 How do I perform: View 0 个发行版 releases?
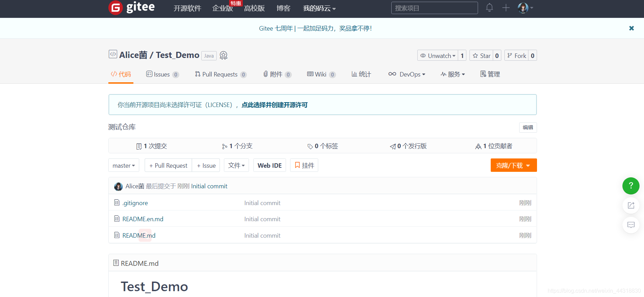tap(408, 146)
